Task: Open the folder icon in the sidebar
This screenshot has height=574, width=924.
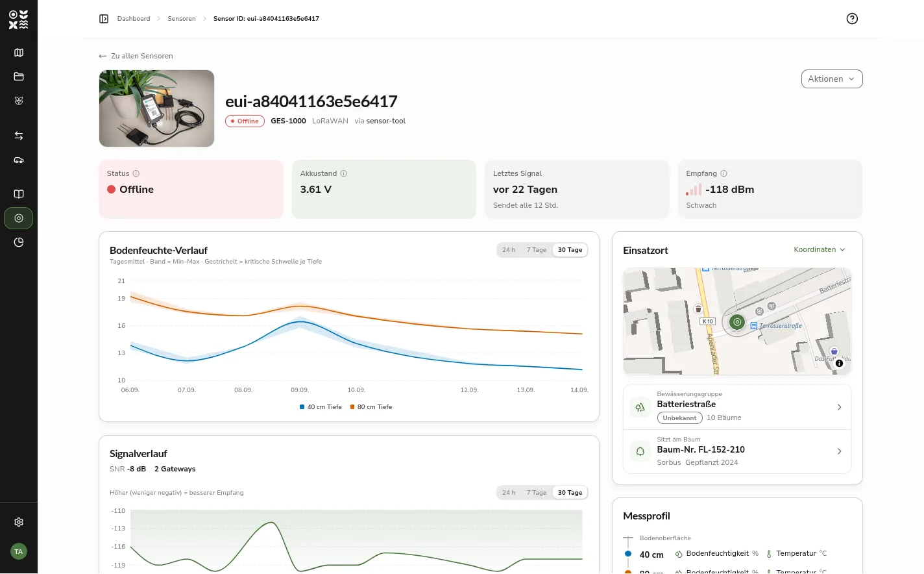Action: 19,77
